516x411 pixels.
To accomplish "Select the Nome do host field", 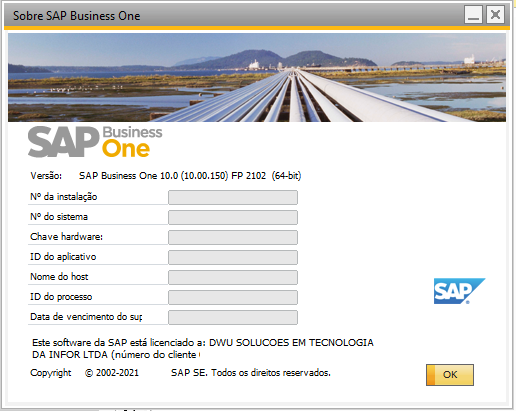I will click(233, 277).
